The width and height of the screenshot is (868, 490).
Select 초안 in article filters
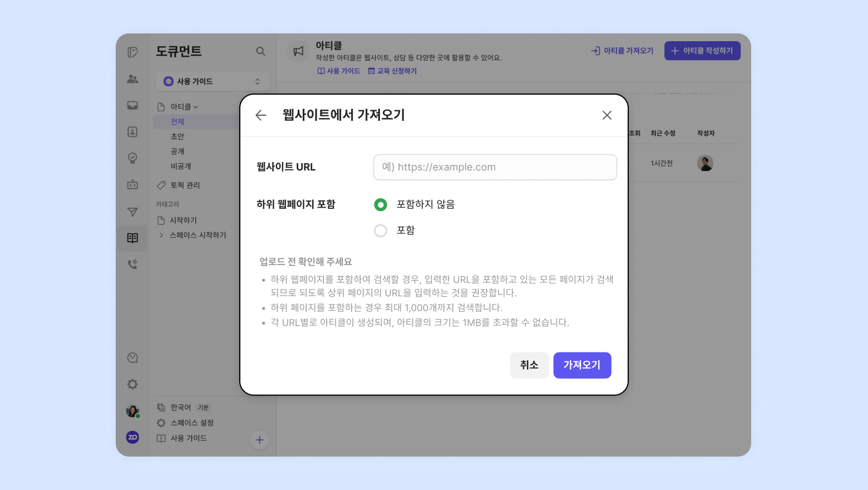click(177, 136)
